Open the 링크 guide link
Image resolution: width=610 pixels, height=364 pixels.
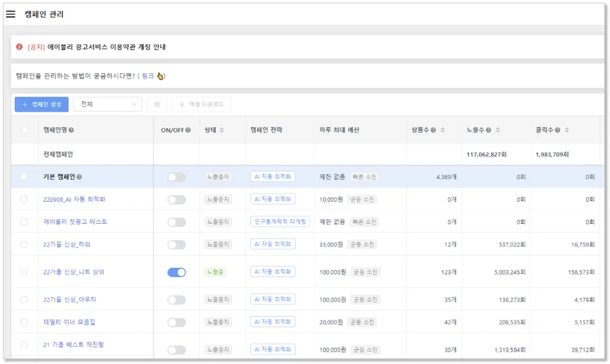tap(148, 76)
